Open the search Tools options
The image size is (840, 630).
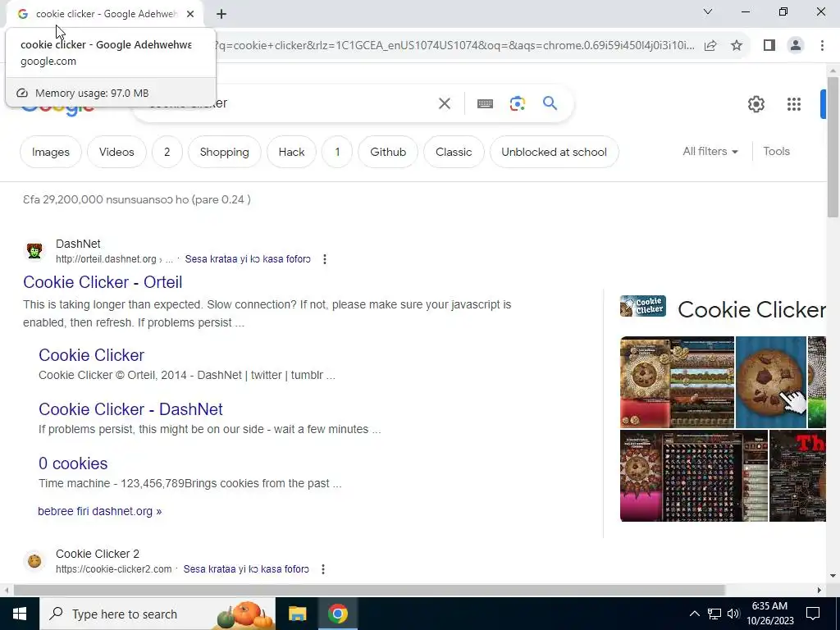pos(776,152)
